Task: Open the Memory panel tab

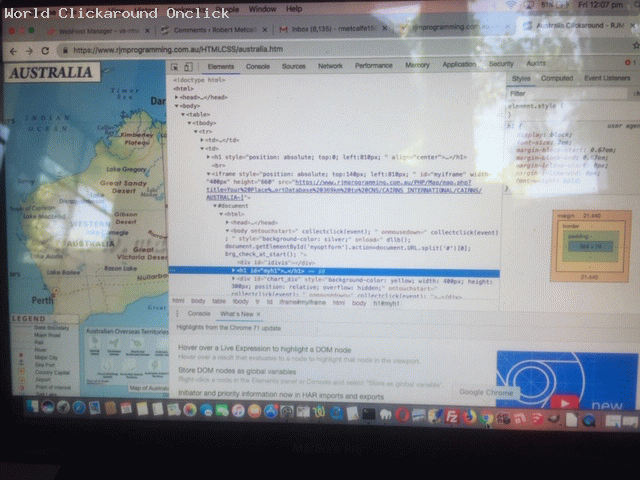Action: tap(417, 64)
